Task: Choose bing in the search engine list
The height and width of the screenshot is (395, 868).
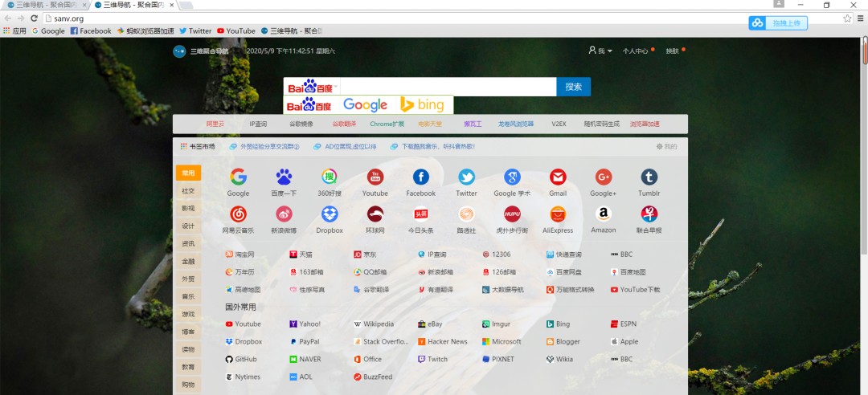Action: (x=423, y=104)
